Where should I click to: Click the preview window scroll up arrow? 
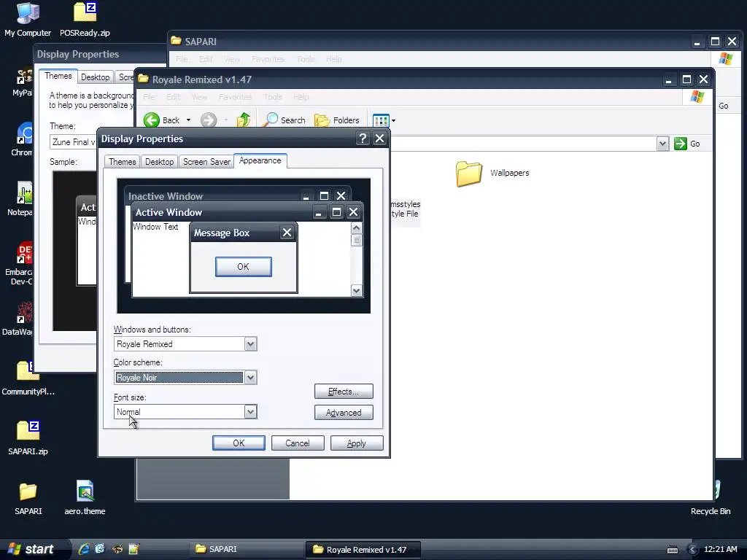pos(356,228)
